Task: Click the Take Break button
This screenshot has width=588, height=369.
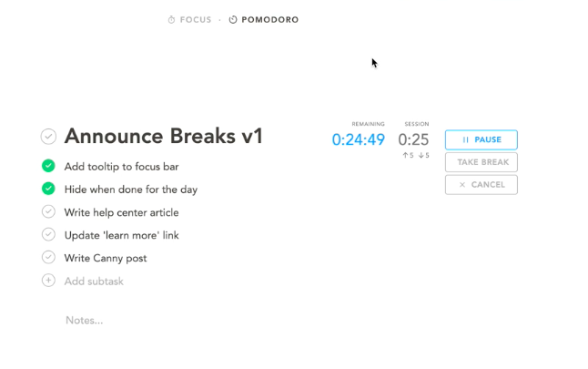Action: (482, 162)
